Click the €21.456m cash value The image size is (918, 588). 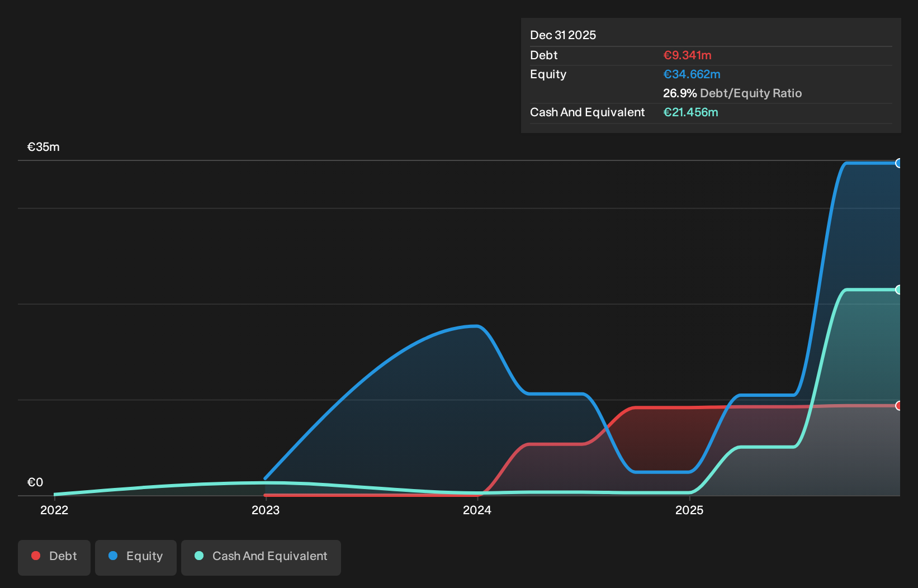coord(690,112)
